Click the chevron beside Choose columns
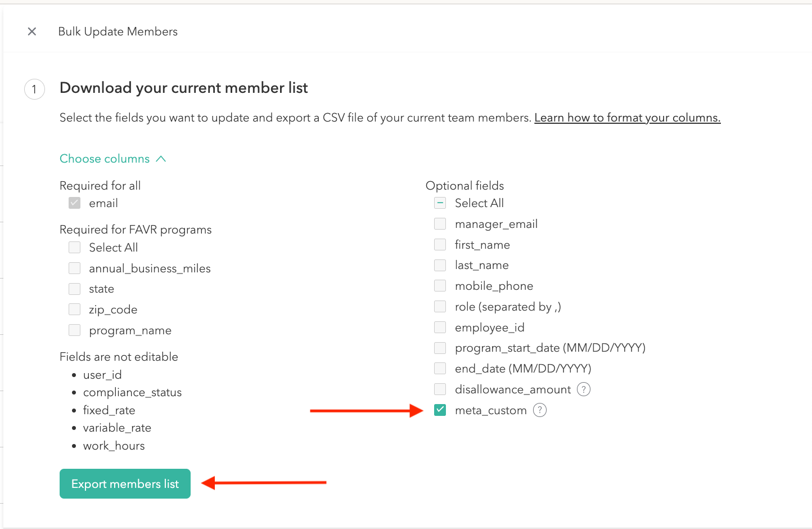Viewport: 812px width, 529px height. tap(161, 159)
